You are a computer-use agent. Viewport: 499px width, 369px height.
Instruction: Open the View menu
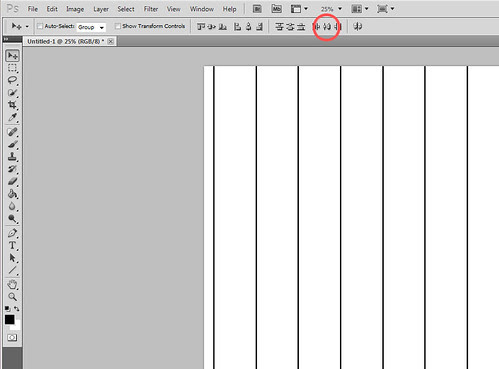click(x=173, y=9)
